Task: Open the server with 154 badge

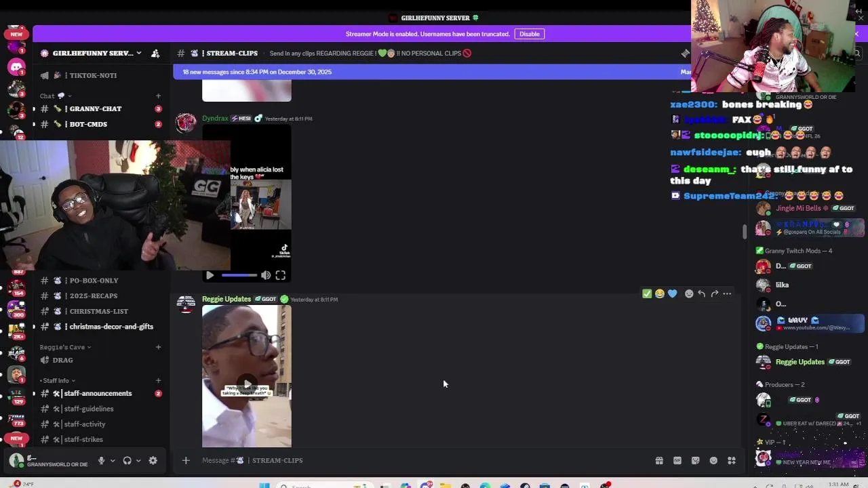Action: 16,287
